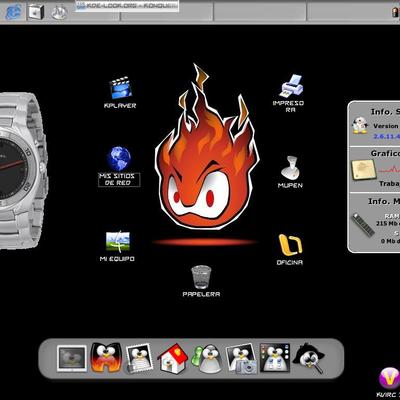Open the postage stamp penguin mail icon

coord(139,358)
